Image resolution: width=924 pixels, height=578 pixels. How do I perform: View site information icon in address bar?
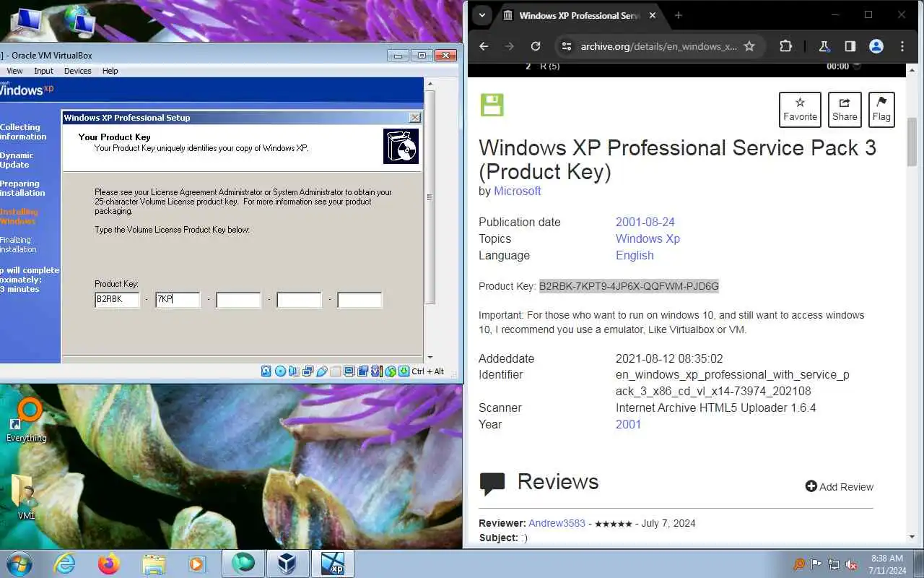click(x=567, y=46)
